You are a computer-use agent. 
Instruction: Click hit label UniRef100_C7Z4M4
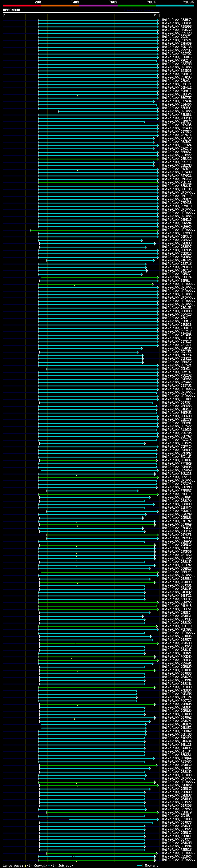click(x=177, y=101)
